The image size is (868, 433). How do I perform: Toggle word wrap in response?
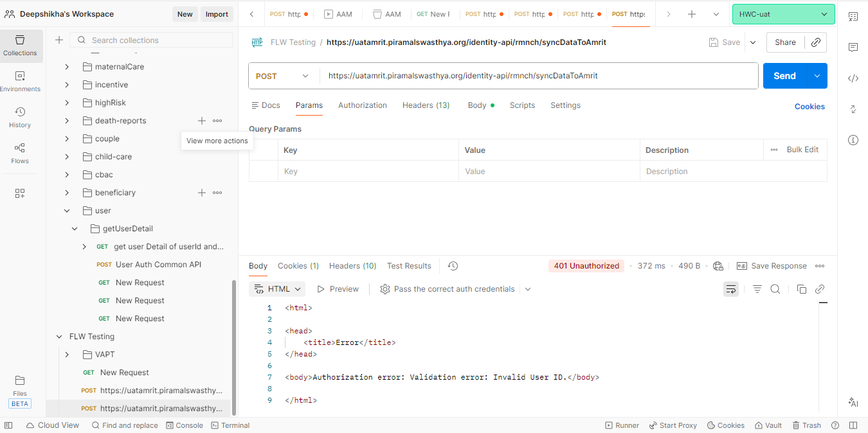pyautogui.click(x=730, y=289)
